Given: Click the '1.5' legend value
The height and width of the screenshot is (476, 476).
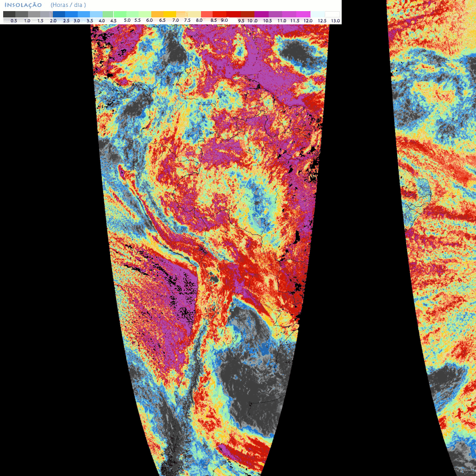Looking at the screenshot, I should 40,21.
